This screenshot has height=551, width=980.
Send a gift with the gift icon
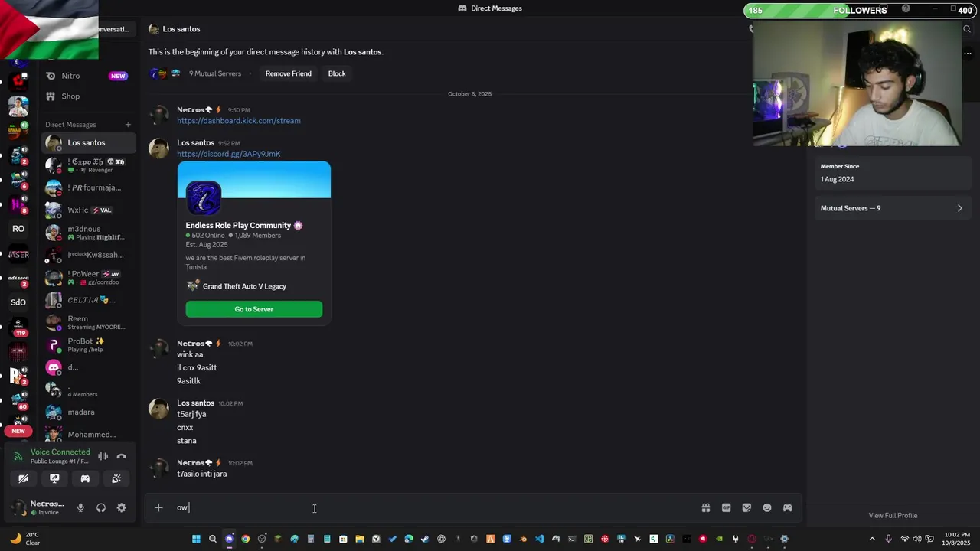706,507
